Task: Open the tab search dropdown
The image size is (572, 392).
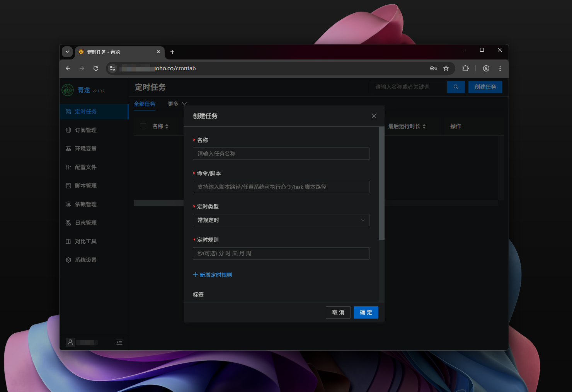Action: pyautogui.click(x=67, y=52)
